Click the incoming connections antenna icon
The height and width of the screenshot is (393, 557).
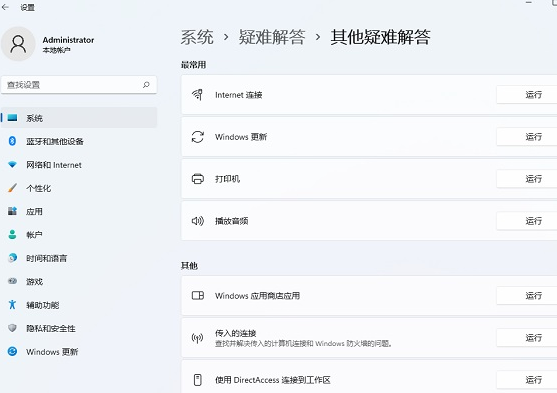[198, 338]
